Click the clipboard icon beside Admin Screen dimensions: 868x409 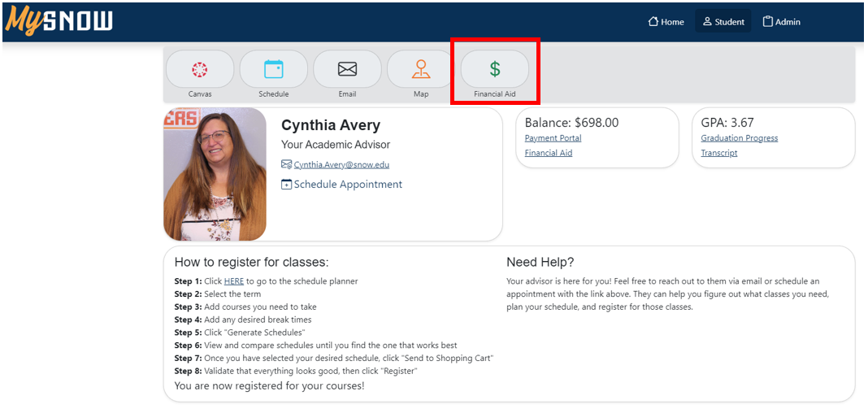point(767,22)
